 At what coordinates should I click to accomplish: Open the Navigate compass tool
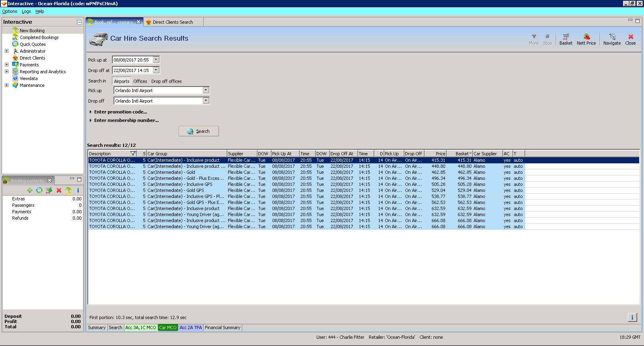click(612, 39)
